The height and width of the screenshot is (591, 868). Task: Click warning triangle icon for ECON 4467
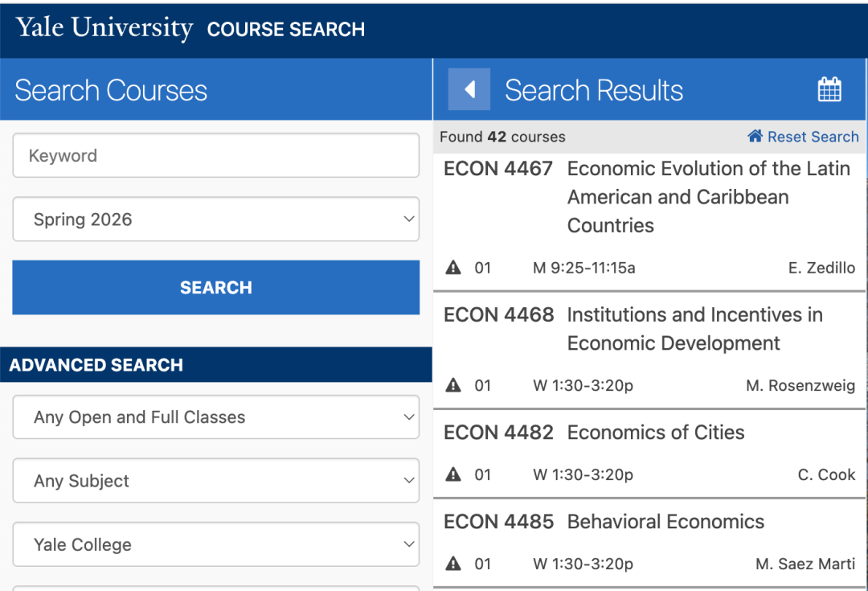453,268
